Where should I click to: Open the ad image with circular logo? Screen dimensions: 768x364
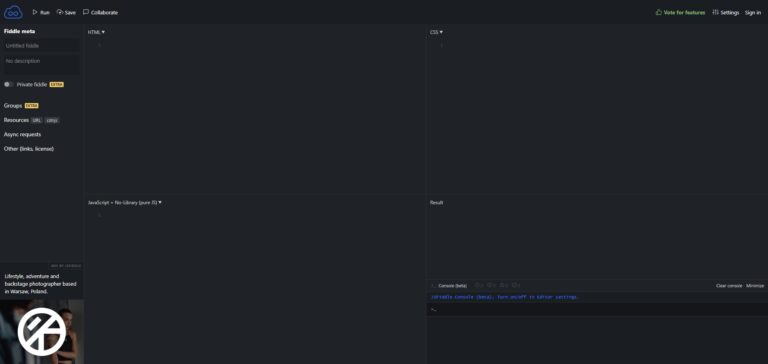coord(42,332)
